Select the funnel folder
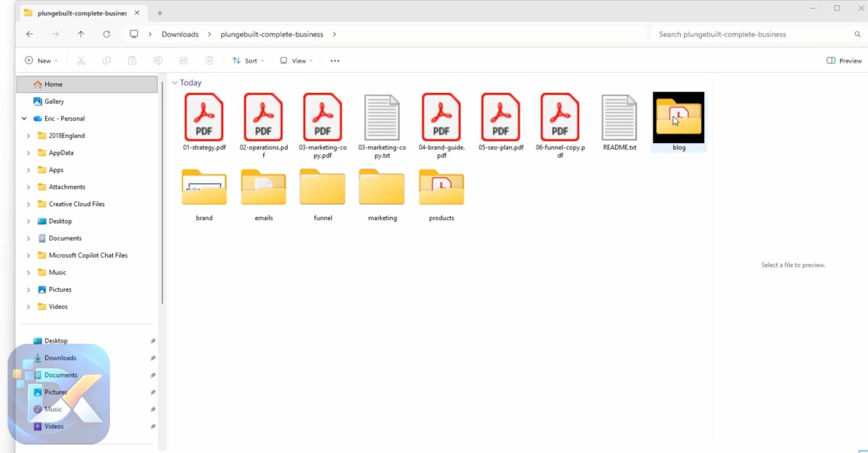The width and height of the screenshot is (868, 453). click(323, 195)
